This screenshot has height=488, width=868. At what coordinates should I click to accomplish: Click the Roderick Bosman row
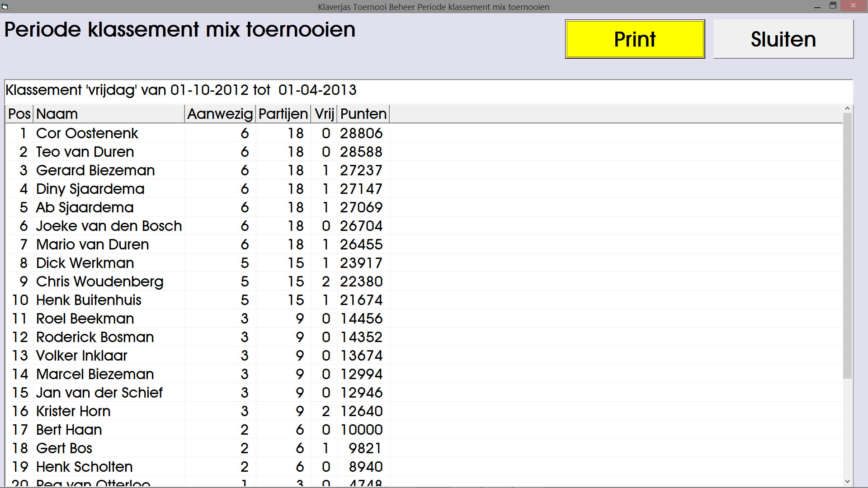pos(95,337)
